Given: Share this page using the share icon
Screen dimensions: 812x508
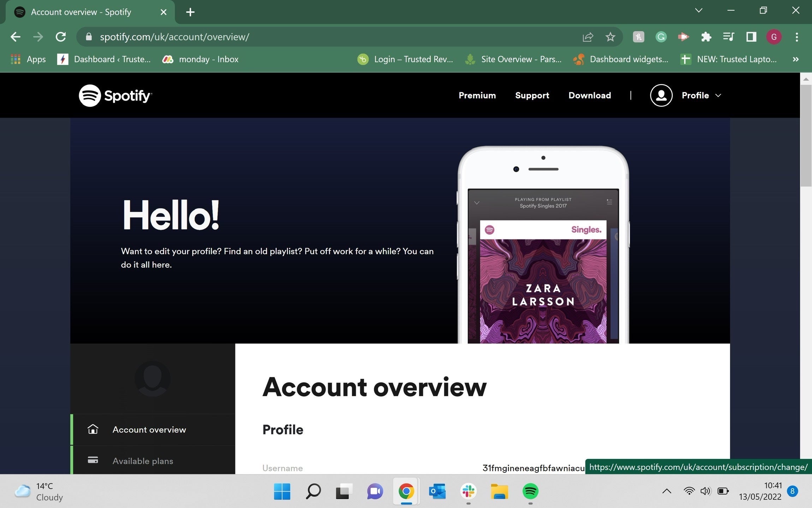Looking at the screenshot, I should (588, 37).
